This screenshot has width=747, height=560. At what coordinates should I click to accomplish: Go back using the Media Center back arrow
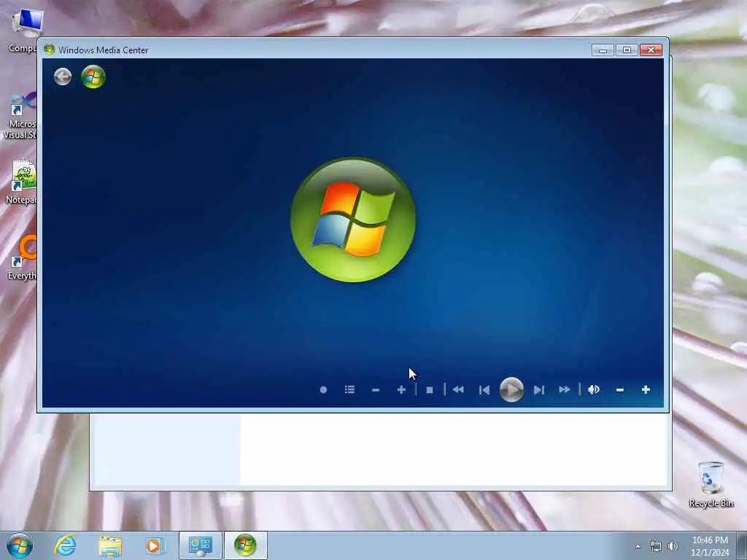63,76
